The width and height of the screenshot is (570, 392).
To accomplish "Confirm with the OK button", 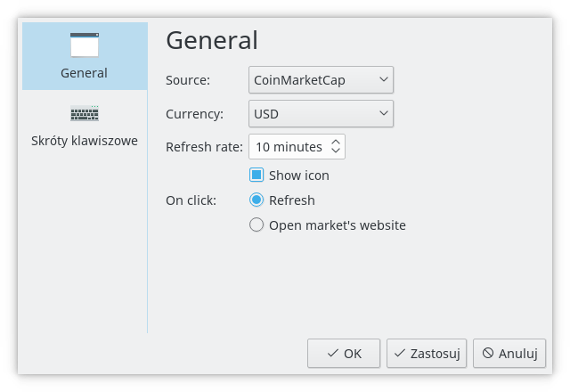I will (344, 354).
